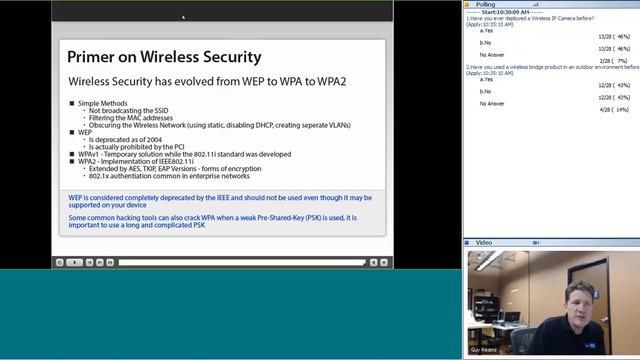Click the camera icon in the Video header

click(x=536, y=243)
